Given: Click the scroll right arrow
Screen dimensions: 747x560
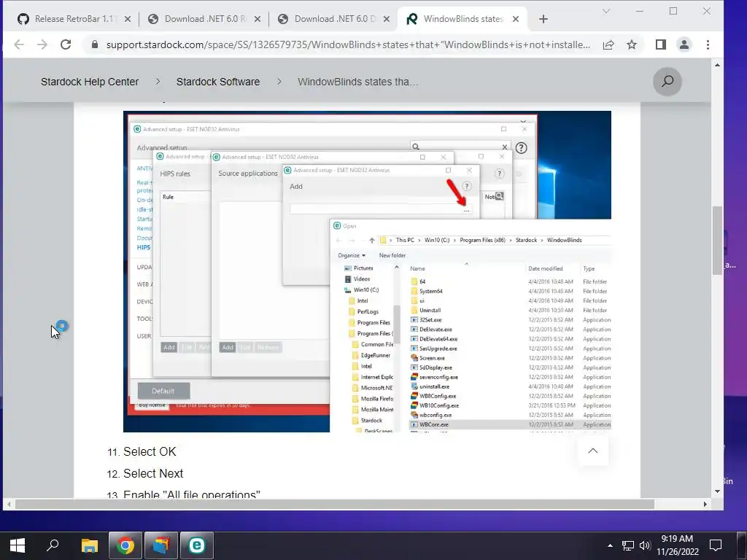Looking at the screenshot, I should tap(705, 504).
